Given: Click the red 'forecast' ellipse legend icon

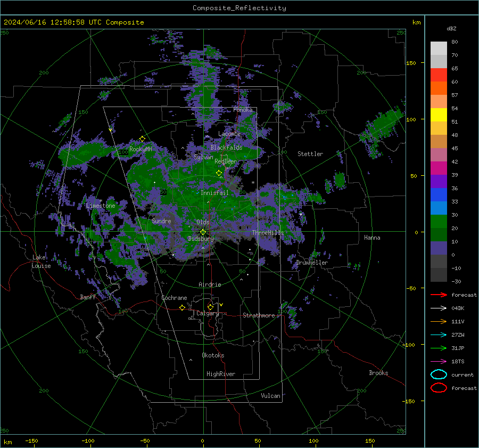Looking at the screenshot, I should pos(439,388).
